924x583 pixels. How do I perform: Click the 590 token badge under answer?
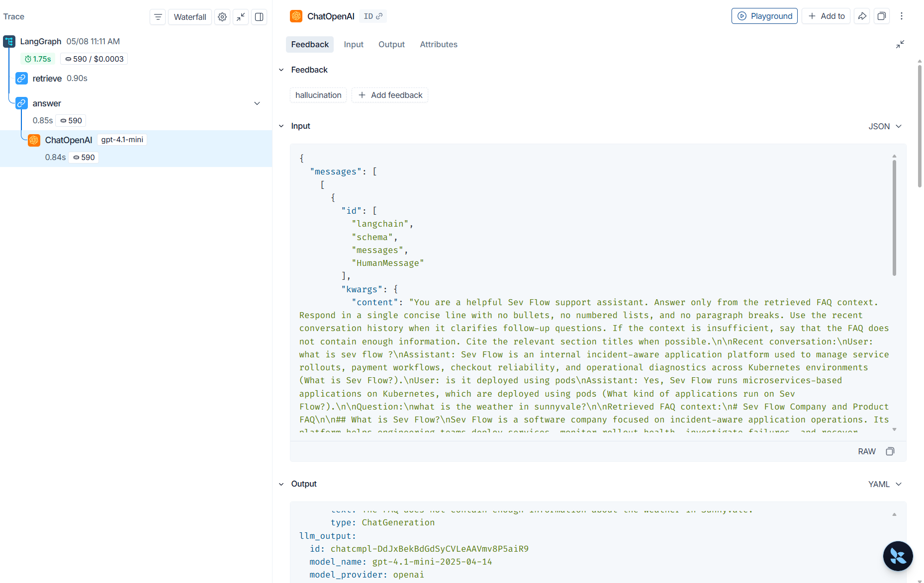pyautogui.click(x=71, y=120)
